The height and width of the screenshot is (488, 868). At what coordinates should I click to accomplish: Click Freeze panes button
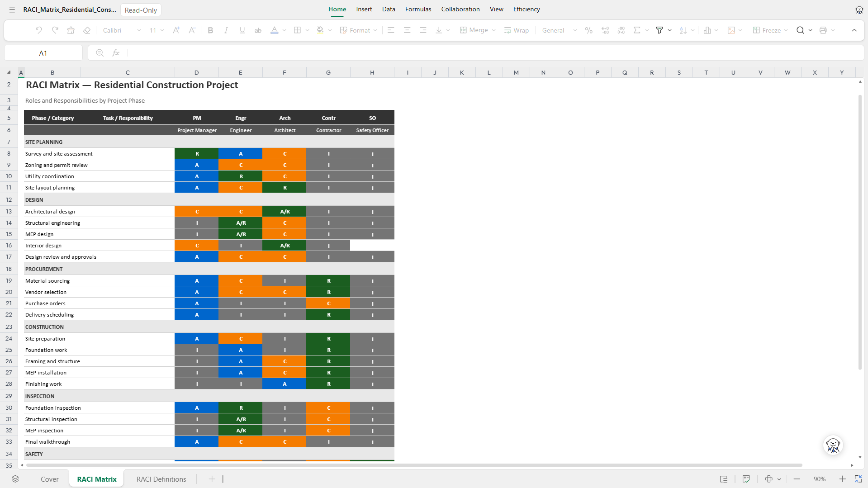click(767, 30)
